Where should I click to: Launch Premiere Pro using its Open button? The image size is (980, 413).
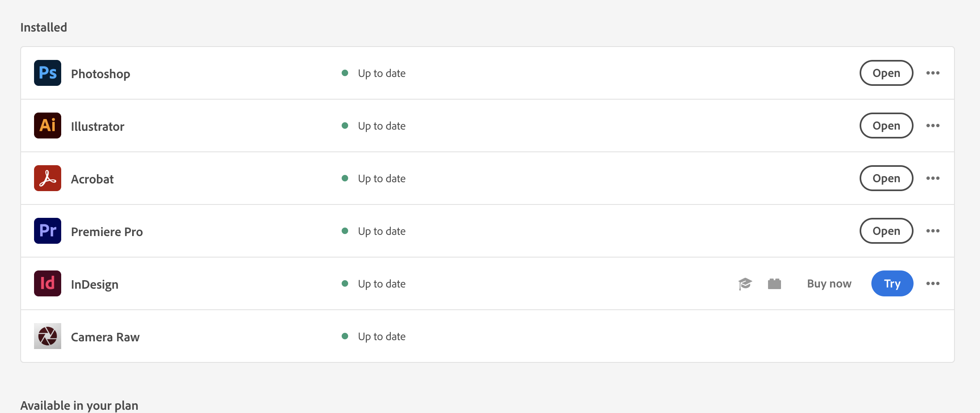[886, 231]
